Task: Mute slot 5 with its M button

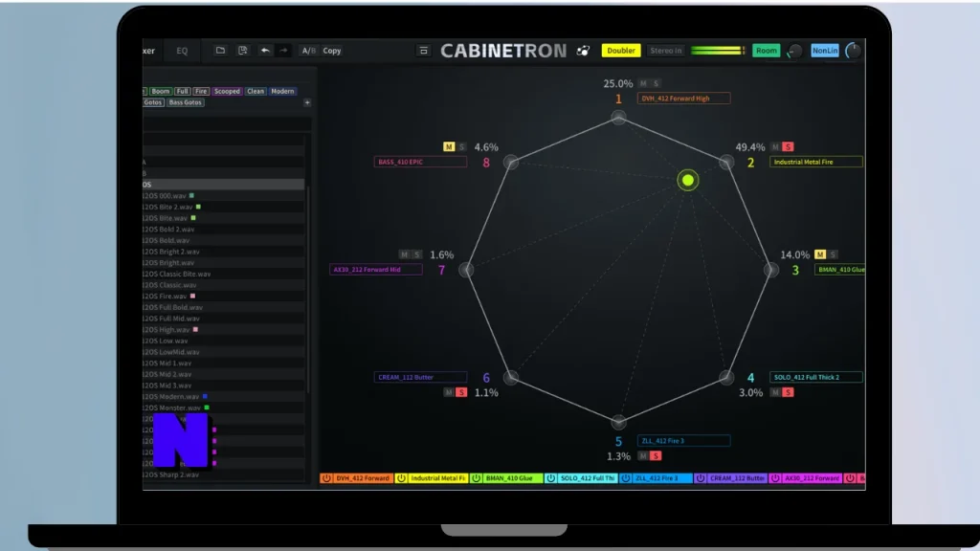Action: click(643, 456)
